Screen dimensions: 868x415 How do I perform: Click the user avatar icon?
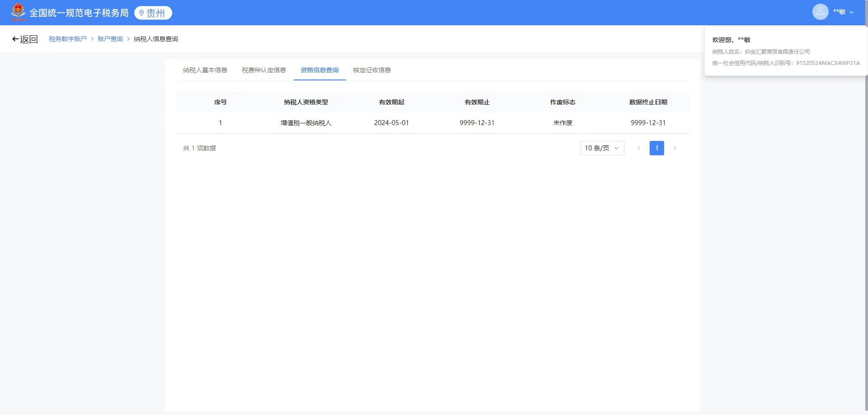(820, 12)
